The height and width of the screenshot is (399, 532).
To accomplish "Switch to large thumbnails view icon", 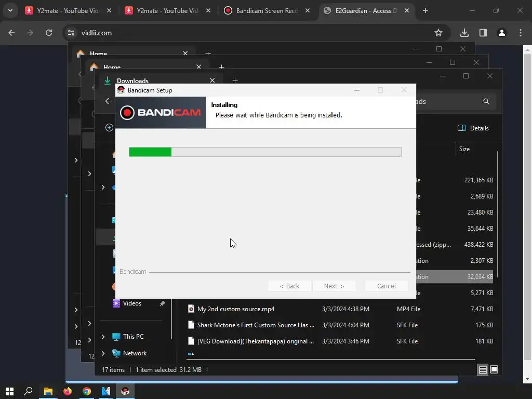I will click(x=494, y=369).
